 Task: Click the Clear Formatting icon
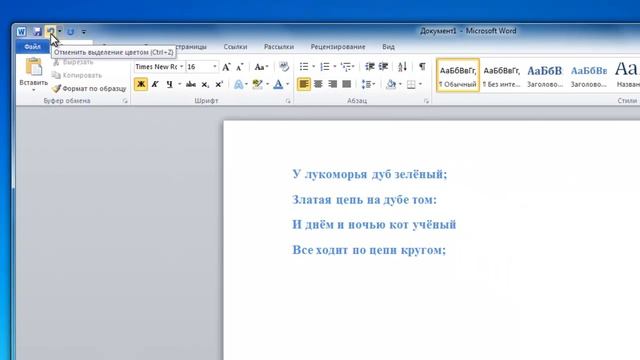(x=284, y=67)
